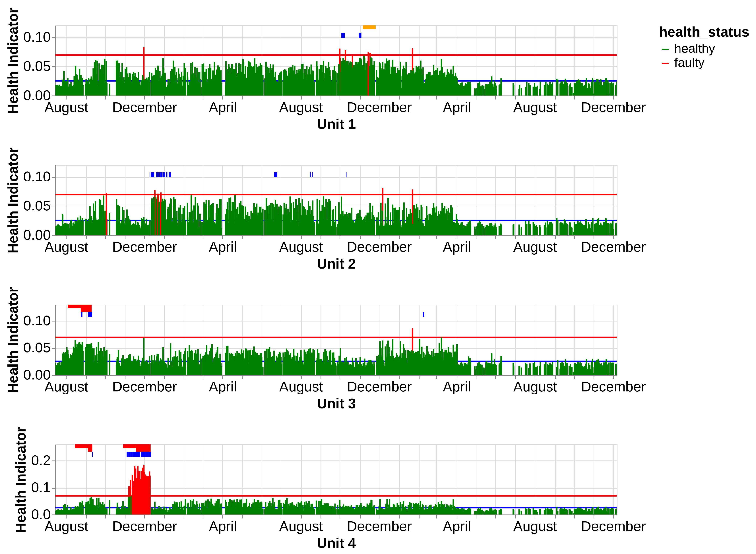Click the orange marker bar above Unit 1
Viewport: 756px width, 554px height.
369,28
